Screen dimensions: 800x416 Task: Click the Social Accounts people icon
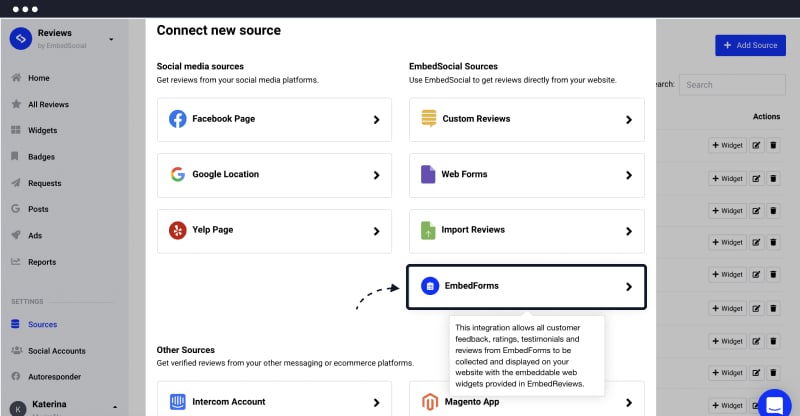pyautogui.click(x=17, y=351)
